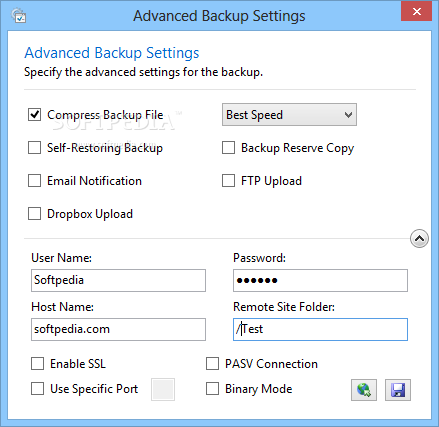This screenshot has width=439, height=427.
Task: Click the User Name field containing Softpedia
Action: 118,280
